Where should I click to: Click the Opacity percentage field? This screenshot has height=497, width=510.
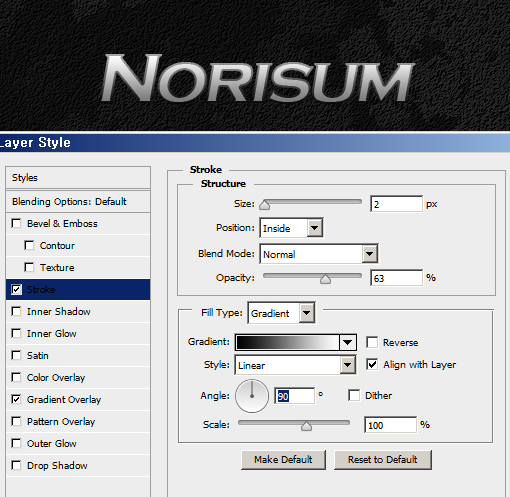396,278
